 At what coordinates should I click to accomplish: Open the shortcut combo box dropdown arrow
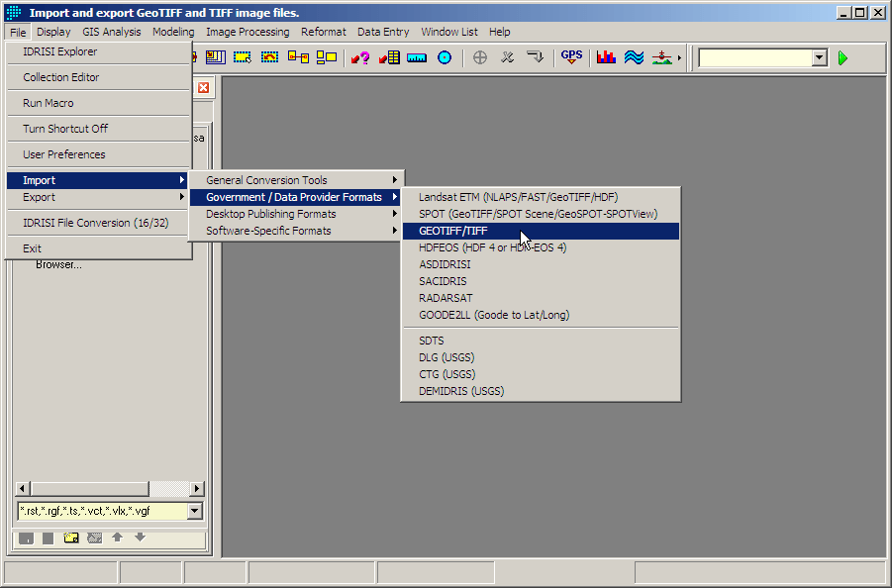[819, 57]
